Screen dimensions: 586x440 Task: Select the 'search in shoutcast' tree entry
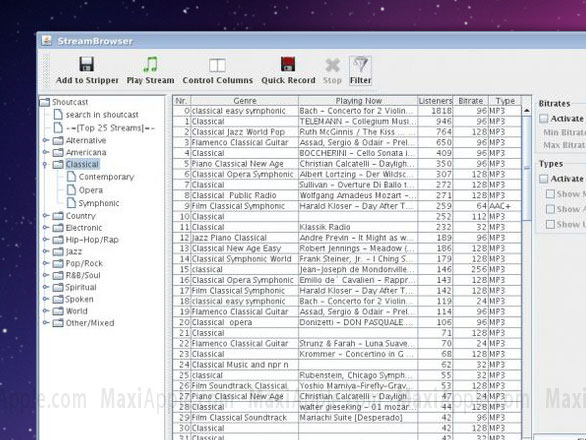click(x=102, y=115)
